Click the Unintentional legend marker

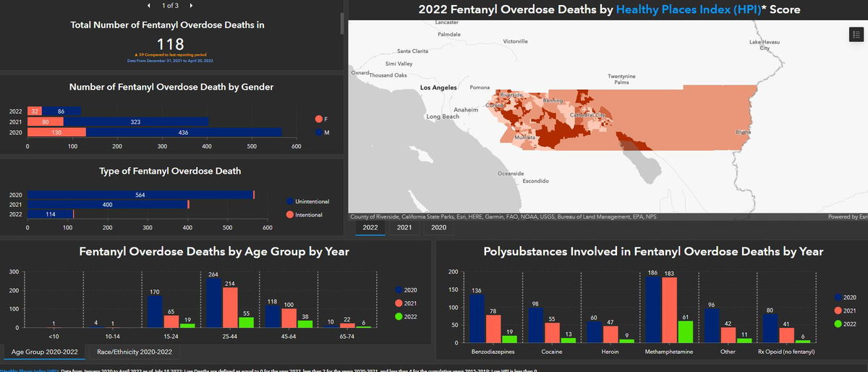pos(289,200)
